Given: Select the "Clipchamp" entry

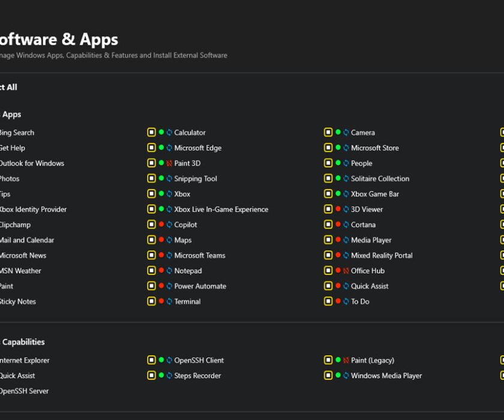Looking at the screenshot, I should click(15, 225).
